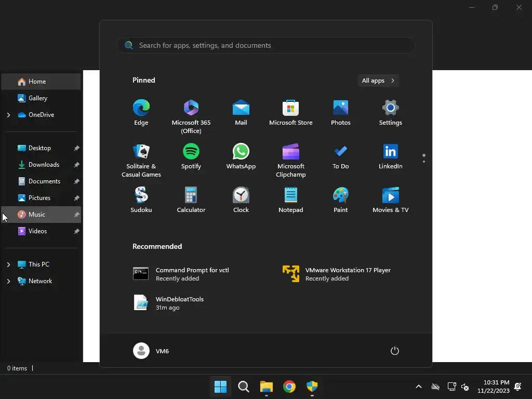Click the pin icon beside Downloads
The image size is (532, 399).
click(x=77, y=165)
